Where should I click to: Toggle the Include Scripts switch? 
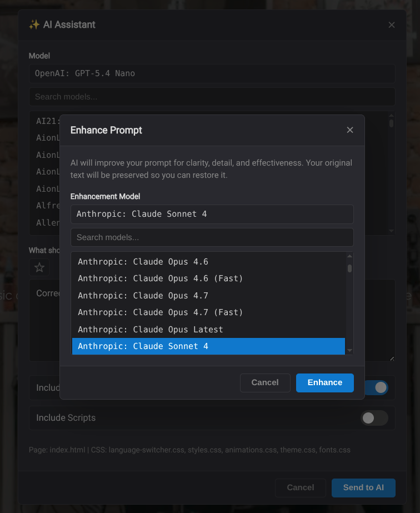tap(374, 418)
